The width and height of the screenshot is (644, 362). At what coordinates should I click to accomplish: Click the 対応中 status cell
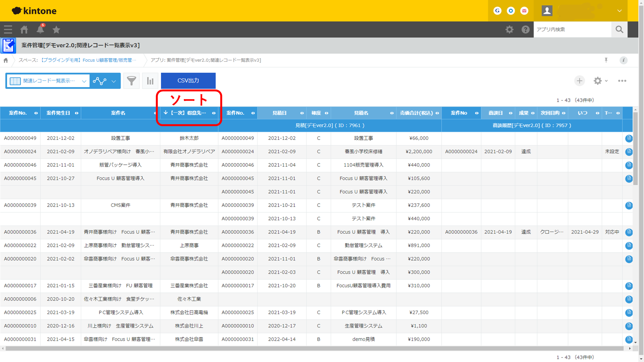click(612, 232)
